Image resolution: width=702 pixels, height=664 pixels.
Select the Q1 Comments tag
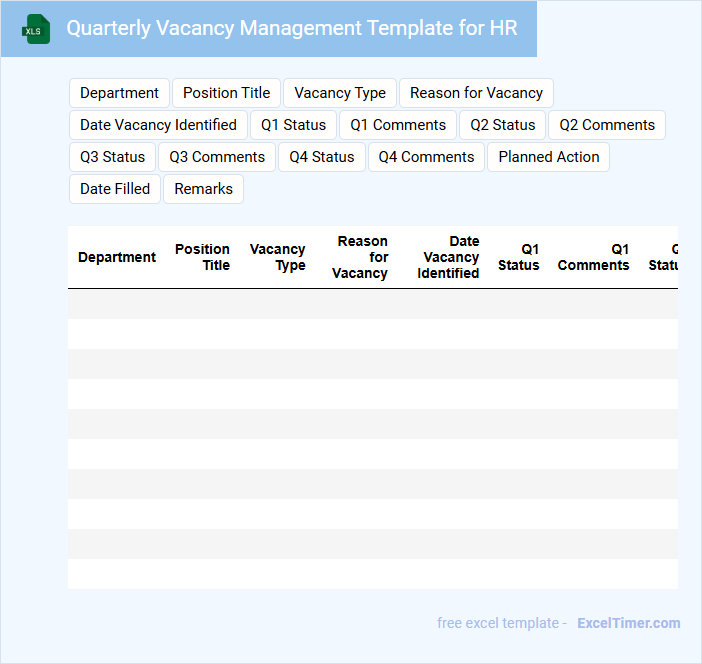tap(398, 125)
